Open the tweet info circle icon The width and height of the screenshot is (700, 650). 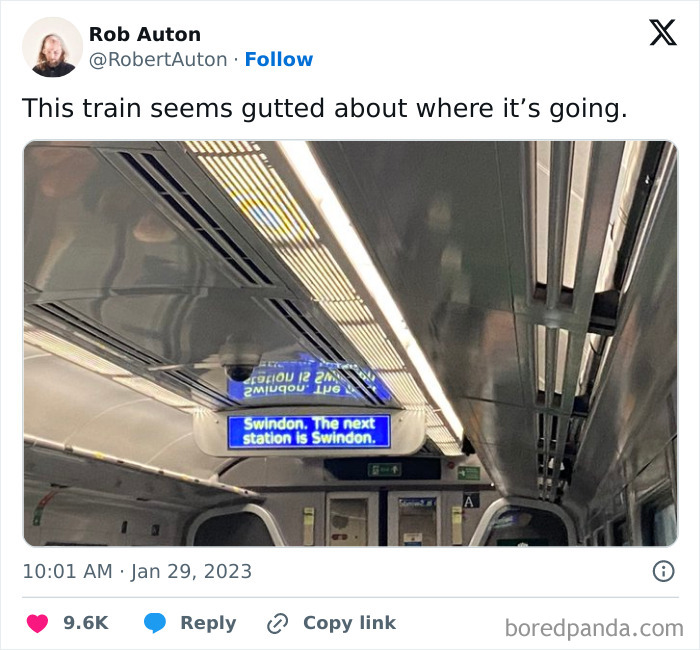[663, 571]
